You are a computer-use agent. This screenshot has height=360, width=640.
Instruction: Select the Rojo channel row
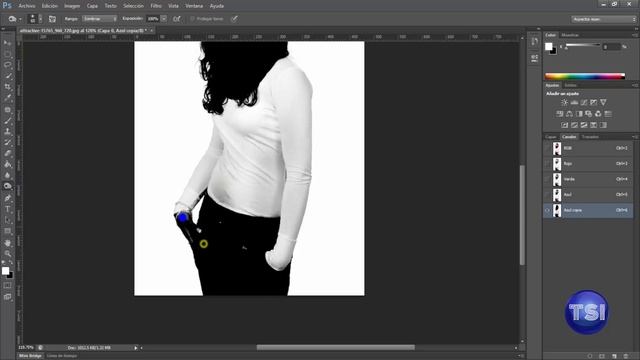(588, 164)
